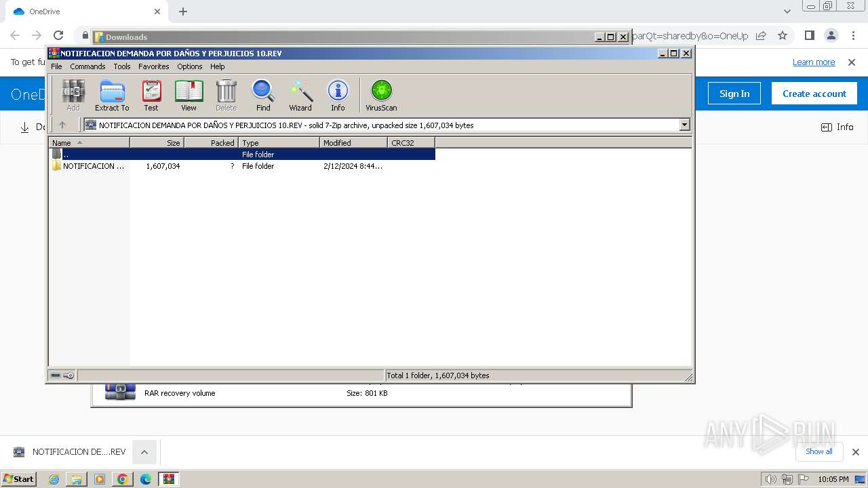Open the Tools menu

pos(122,66)
